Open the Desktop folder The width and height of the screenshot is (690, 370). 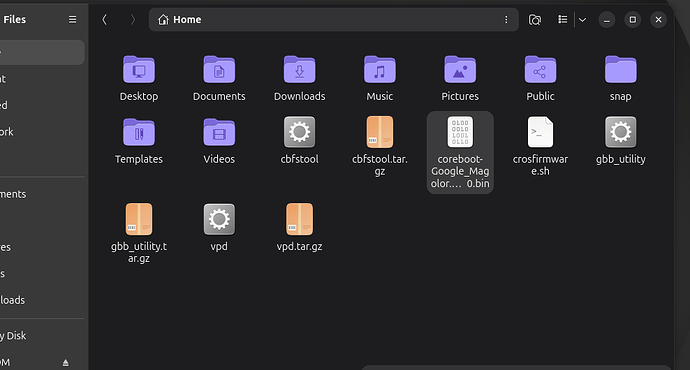pyautogui.click(x=139, y=78)
